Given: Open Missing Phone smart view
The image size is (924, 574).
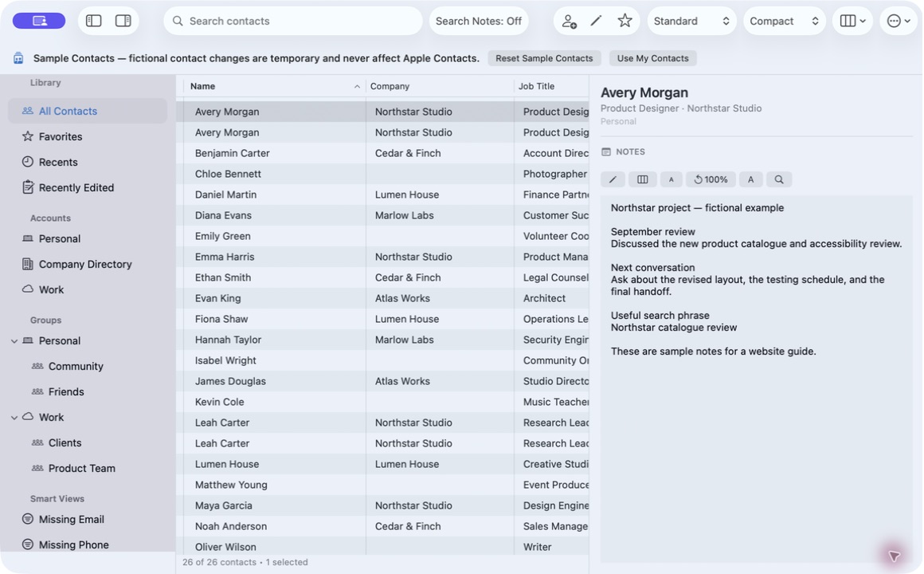Looking at the screenshot, I should (x=87, y=545).
